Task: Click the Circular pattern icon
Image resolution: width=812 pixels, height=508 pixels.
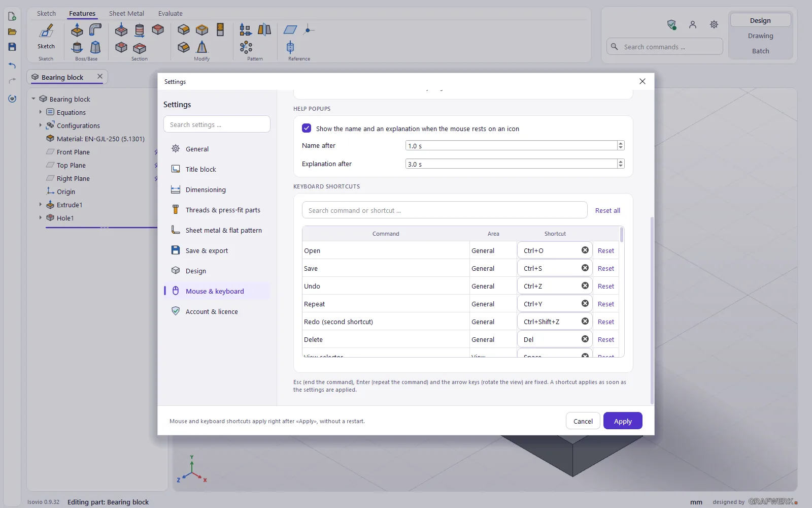Action: click(246, 48)
